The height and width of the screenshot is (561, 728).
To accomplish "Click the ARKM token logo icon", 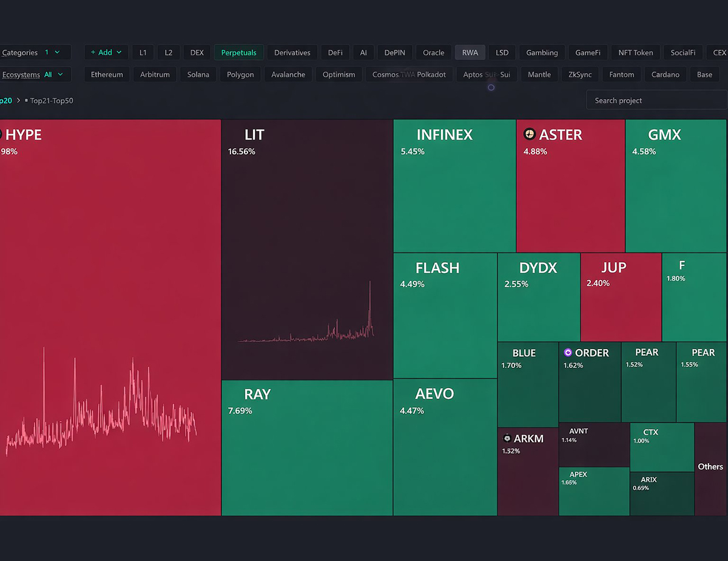I will 507,438.
